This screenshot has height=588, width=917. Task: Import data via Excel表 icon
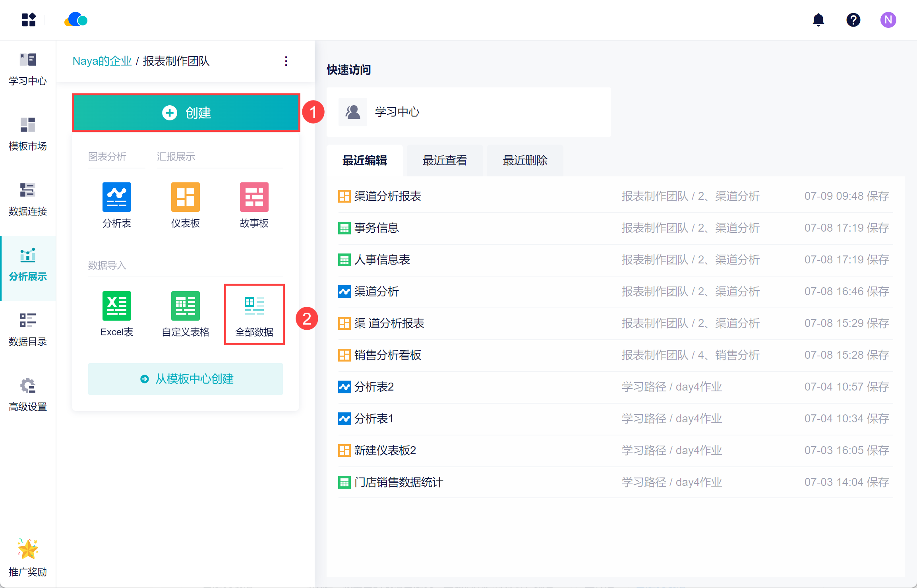point(116,306)
